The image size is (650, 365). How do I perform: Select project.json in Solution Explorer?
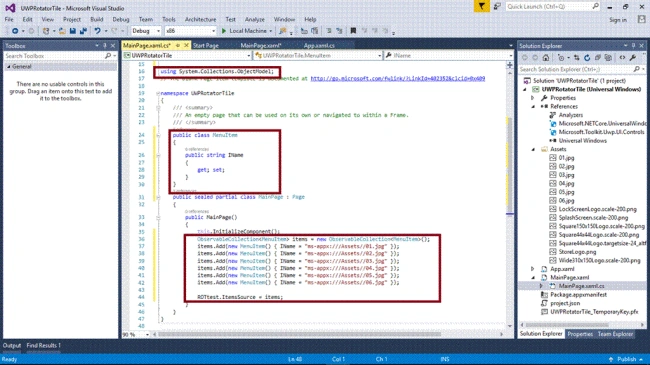565,303
